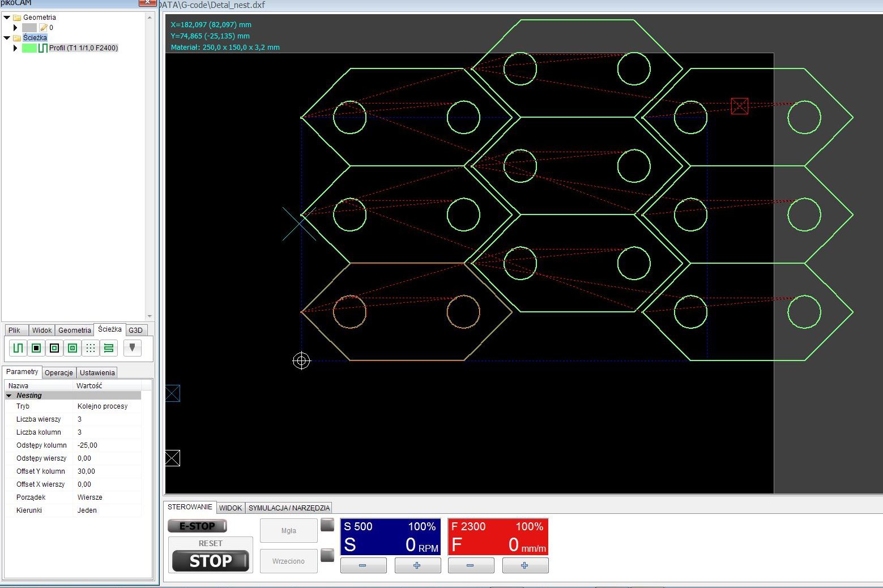Click the pencil edit icon beside layer 0
Viewport: 883px width, 588px height.
[44, 28]
